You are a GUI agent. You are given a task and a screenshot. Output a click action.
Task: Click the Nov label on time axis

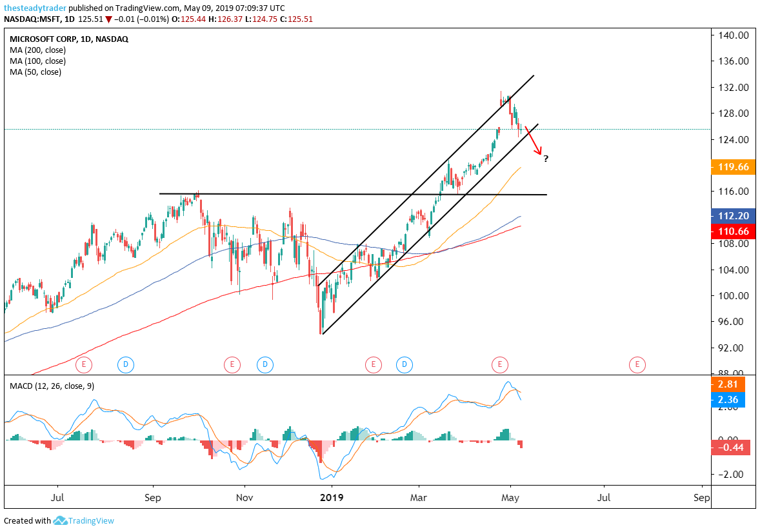(x=245, y=498)
